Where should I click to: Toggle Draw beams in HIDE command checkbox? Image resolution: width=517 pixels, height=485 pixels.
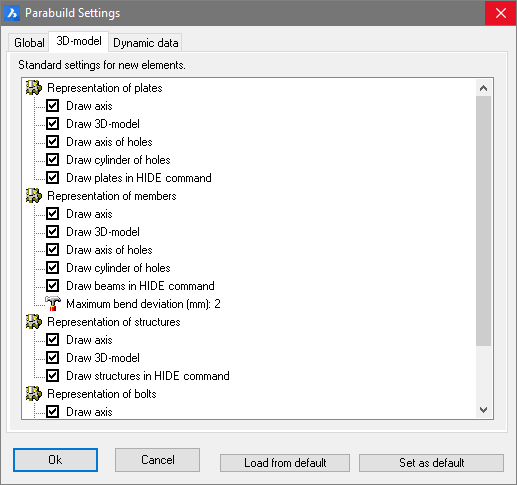pos(53,286)
